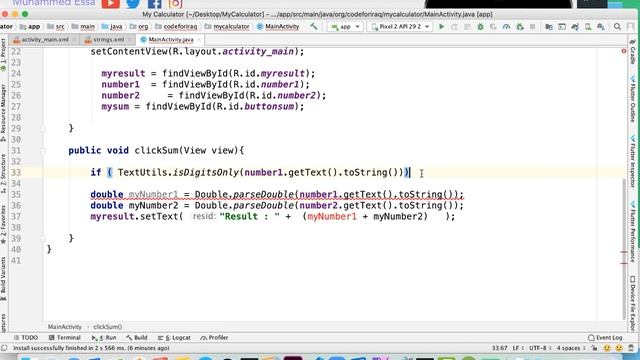Open the Build tool window

pyautogui.click(x=137, y=338)
